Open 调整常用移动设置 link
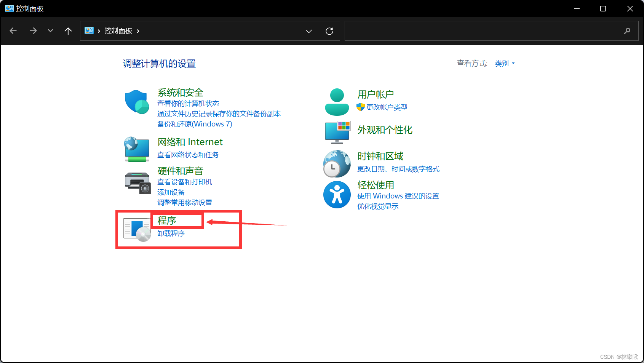The height and width of the screenshot is (363, 644). coord(185,203)
